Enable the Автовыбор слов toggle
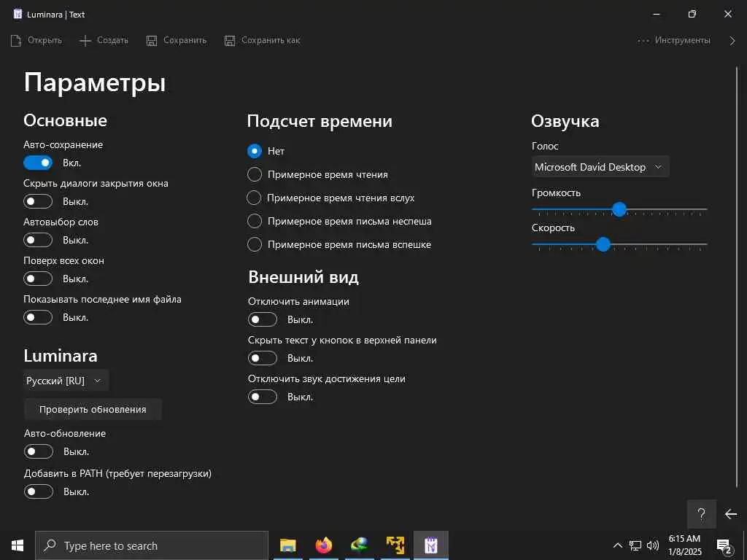This screenshot has width=747, height=560. [38, 240]
